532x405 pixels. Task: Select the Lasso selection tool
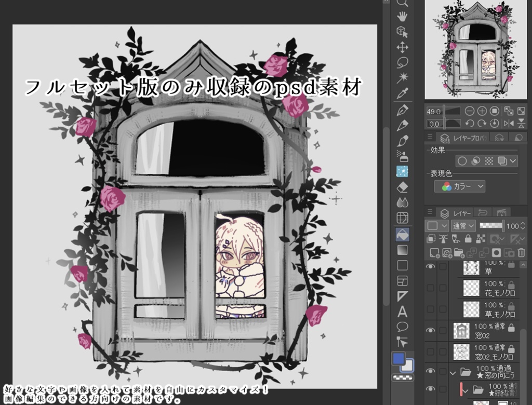(x=403, y=62)
